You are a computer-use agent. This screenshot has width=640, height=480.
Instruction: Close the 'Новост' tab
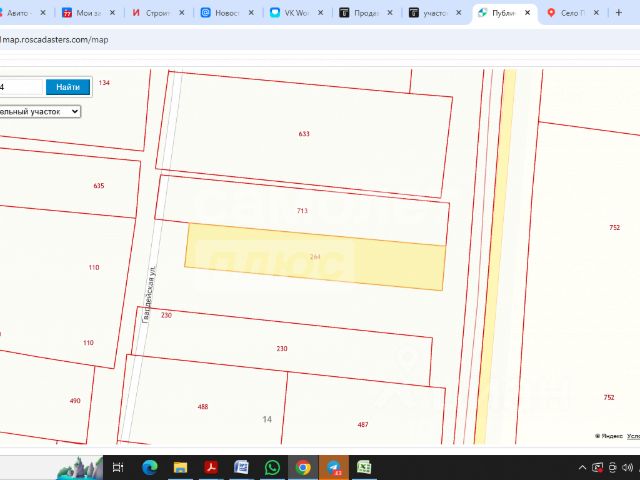(x=251, y=13)
